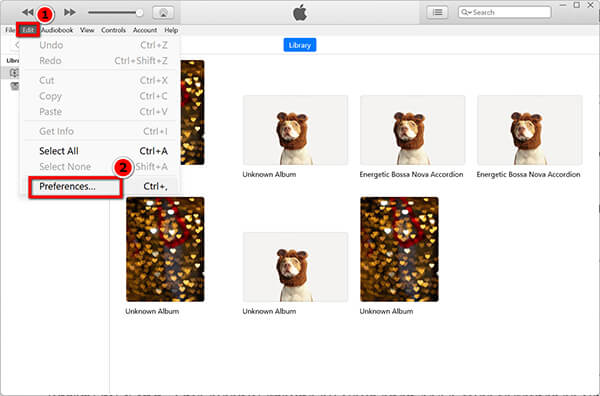Open the Up Next list button
This screenshot has height=396, width=600.
[x=437, y=12]
